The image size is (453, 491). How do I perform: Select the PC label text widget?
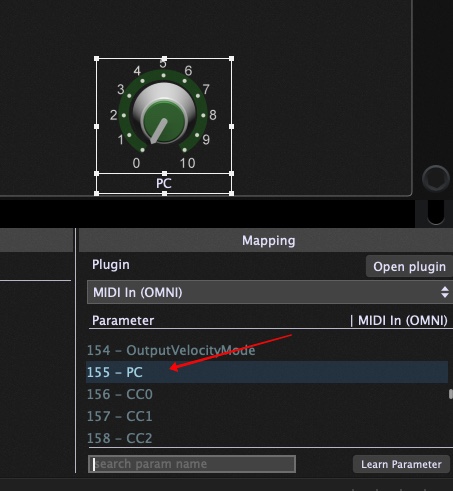pyautogui.click(x=164, y=183)
